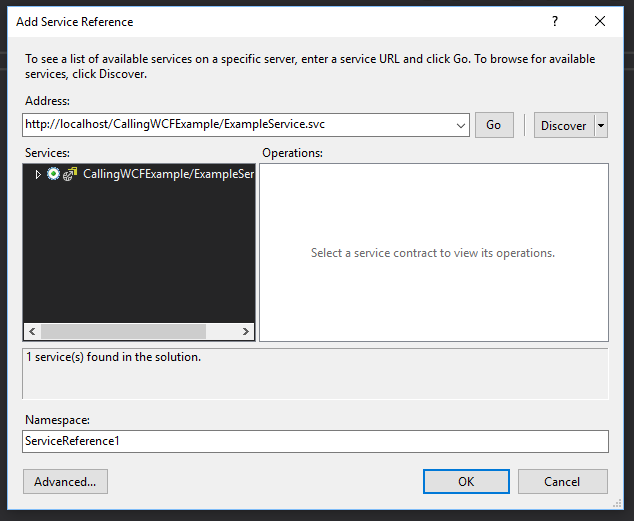The width and height of the screenshot is (634, 521).
Task: Focus the Address URL input field
Action: point(239,125)
